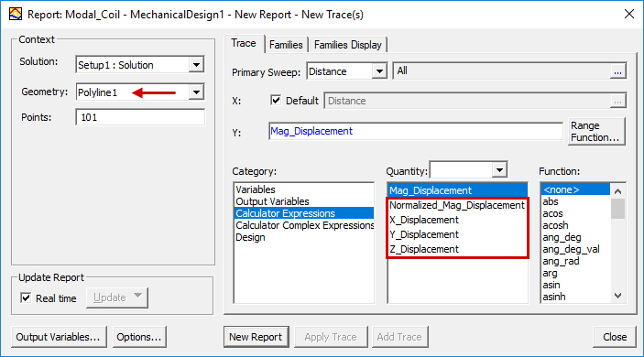This screenshot has width=644, height=357.
Task: Click the Close button
Action: coord(615,337)
